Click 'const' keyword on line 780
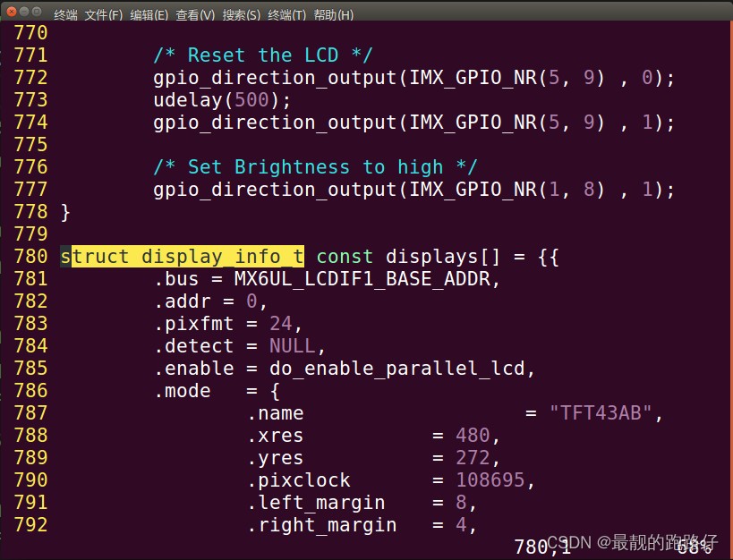733x560 pixels. point(345,257)
